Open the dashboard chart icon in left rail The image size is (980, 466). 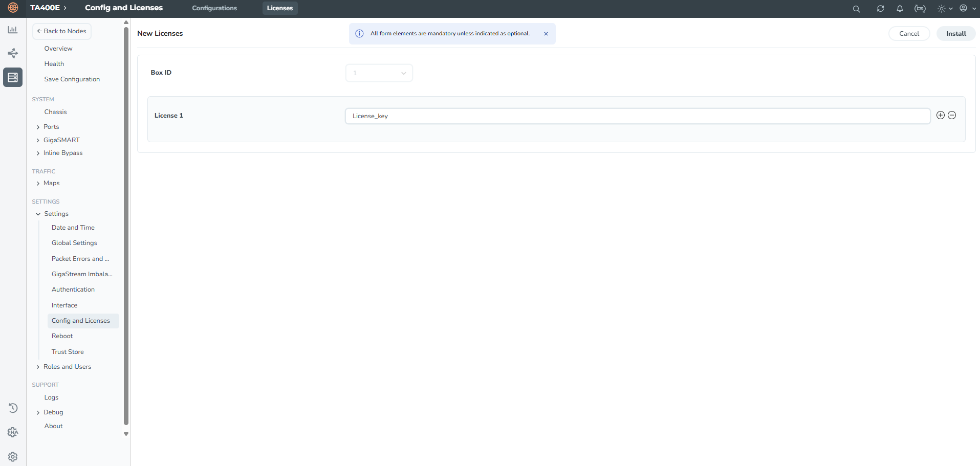(x=13, y=30)
